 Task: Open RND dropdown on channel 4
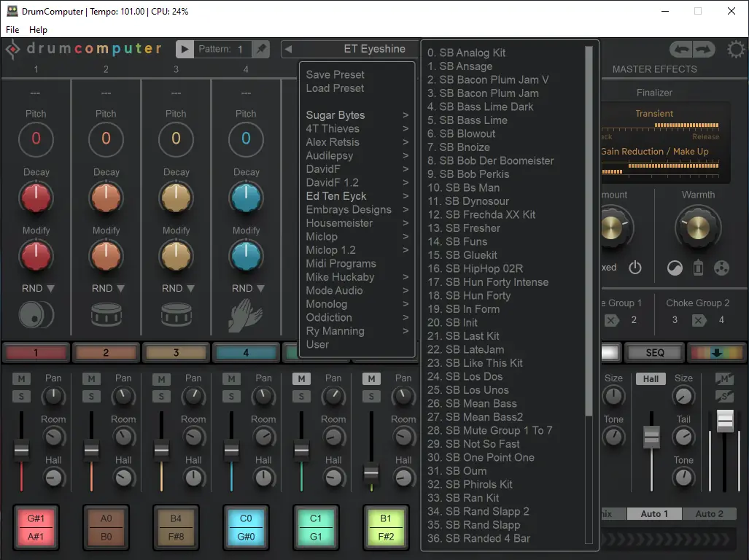[248, 288]
